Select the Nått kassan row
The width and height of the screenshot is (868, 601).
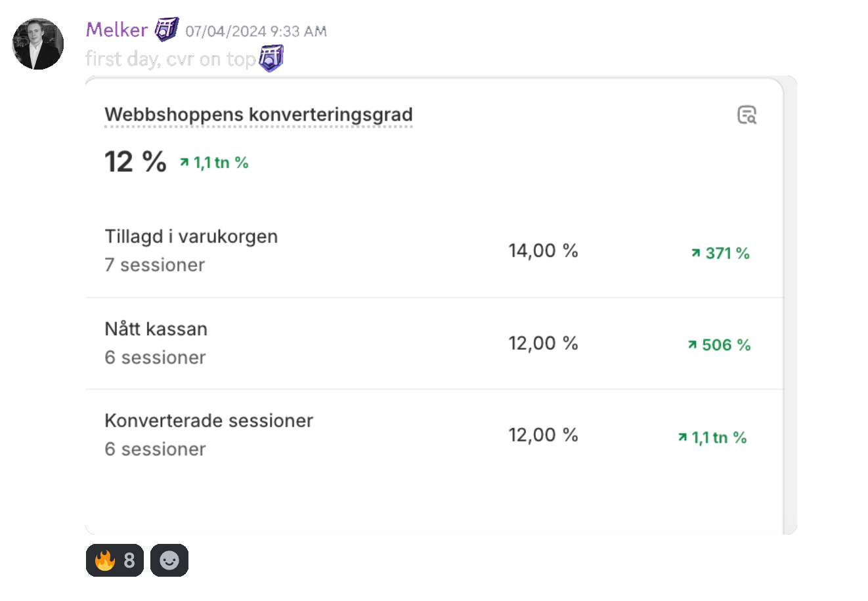point(434,343)
